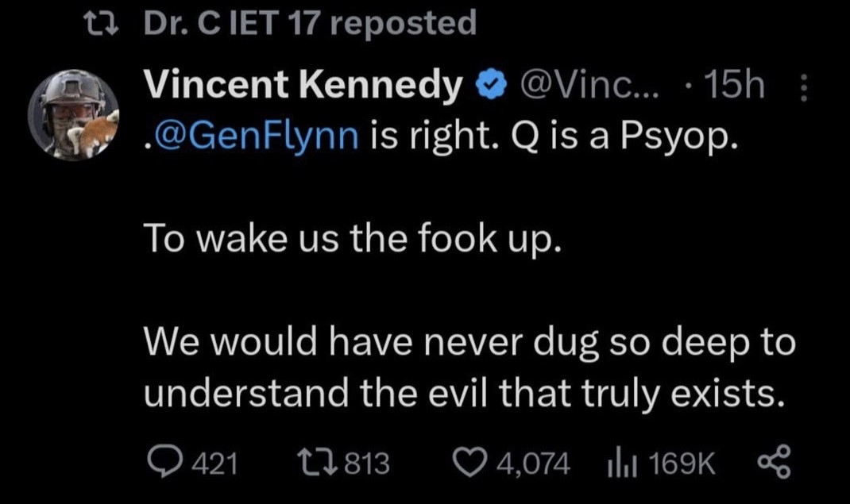Viewport: 850px width, 504px height.
Task: Open the Vincent Kennedy display name
Action: 303,86
